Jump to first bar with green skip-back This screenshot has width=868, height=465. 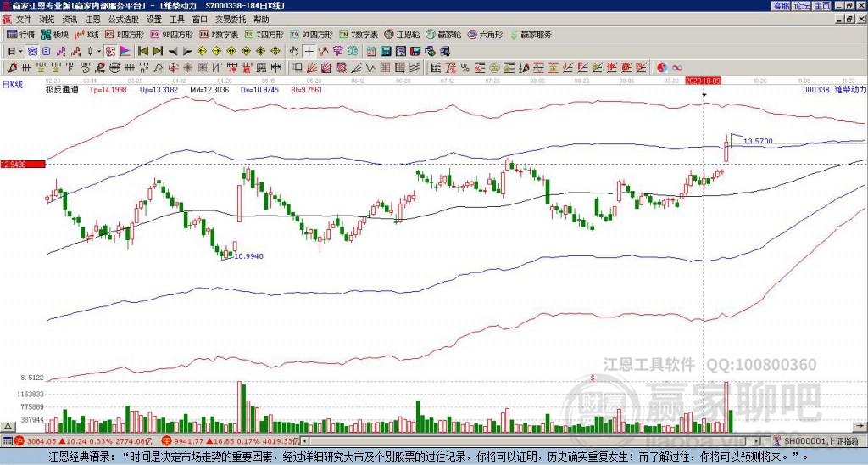[142, 52]
